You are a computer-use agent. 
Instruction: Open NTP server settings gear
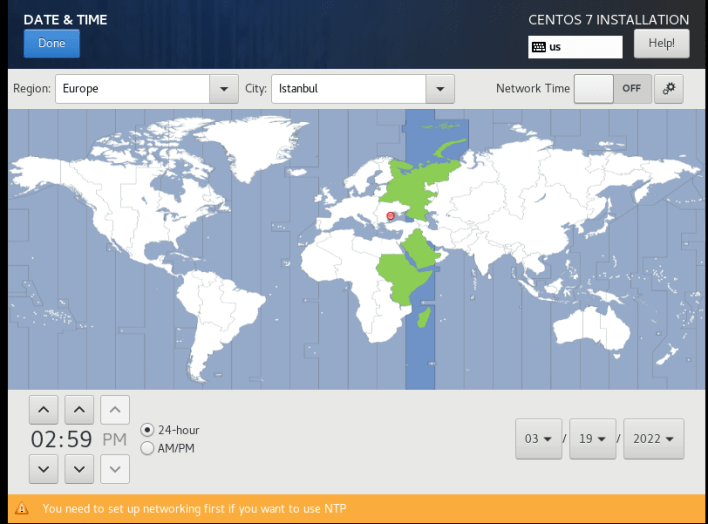669,89
